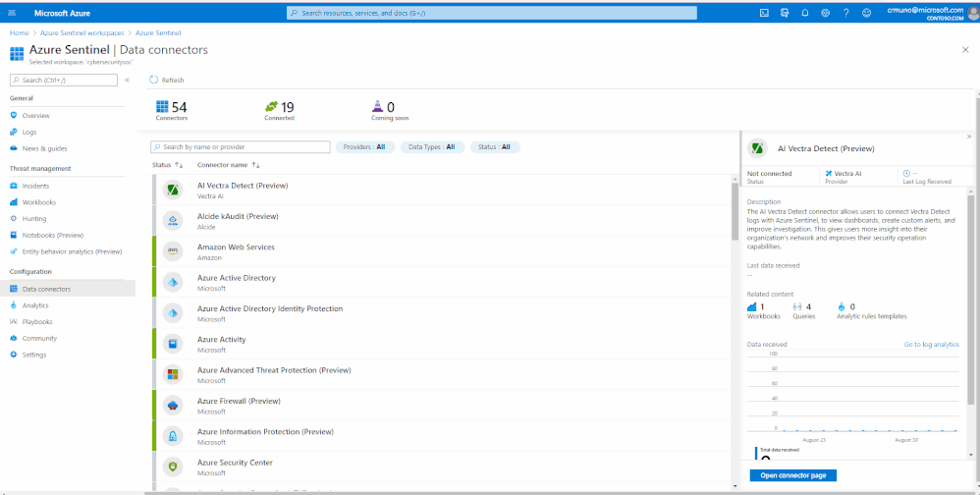The width and height of the screenshot is (980, 495).
Task: Open the Azure portal hamburger menu
Action: tap(12, 13)
